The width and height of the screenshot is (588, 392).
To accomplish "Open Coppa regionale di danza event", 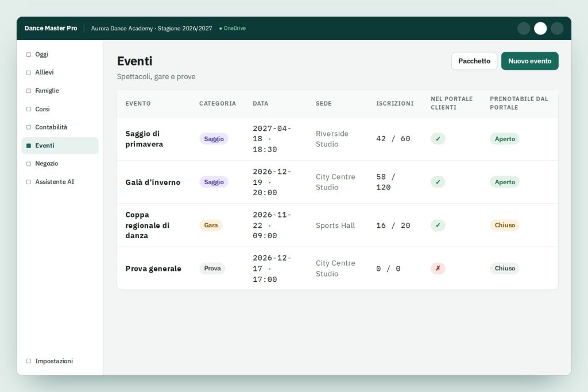I will point(148,225).
